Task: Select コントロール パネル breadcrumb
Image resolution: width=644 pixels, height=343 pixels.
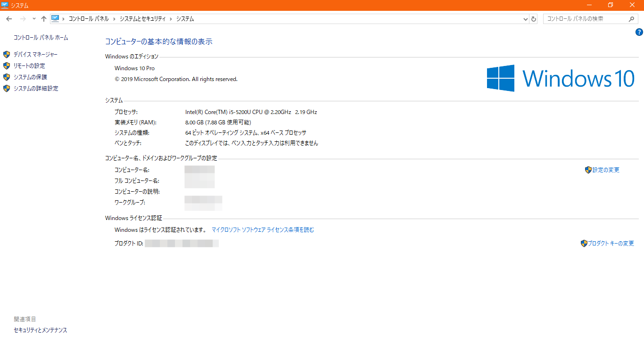Action: click(x=89, y=19)
